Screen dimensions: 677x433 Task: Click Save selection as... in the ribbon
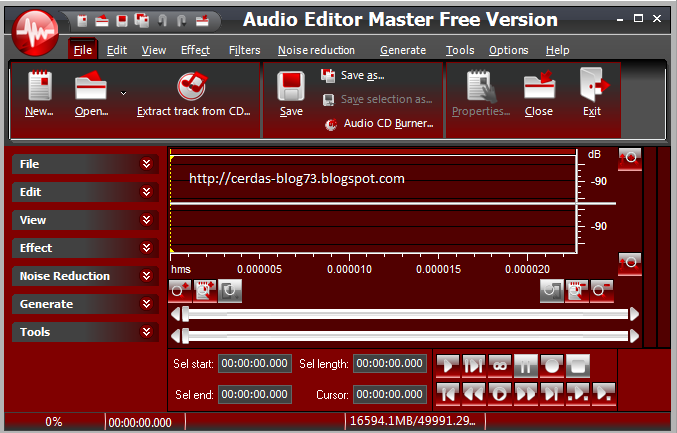tap(377, 99)
